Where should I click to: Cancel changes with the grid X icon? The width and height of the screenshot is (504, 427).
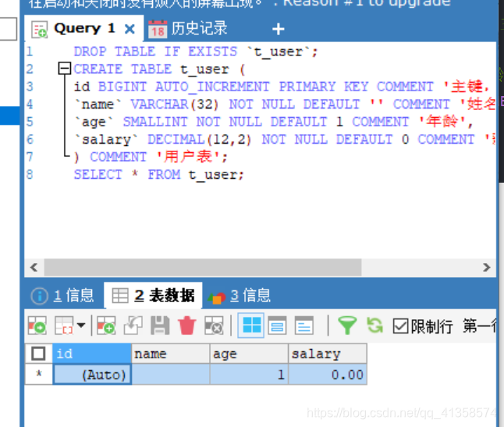coord(214,326)
